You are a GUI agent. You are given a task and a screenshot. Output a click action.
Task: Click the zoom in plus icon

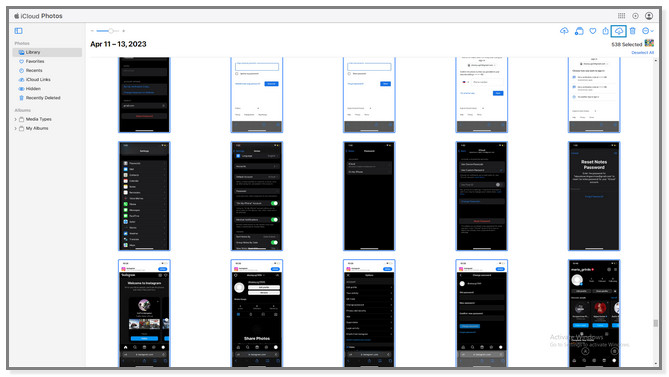coord(124,31)
